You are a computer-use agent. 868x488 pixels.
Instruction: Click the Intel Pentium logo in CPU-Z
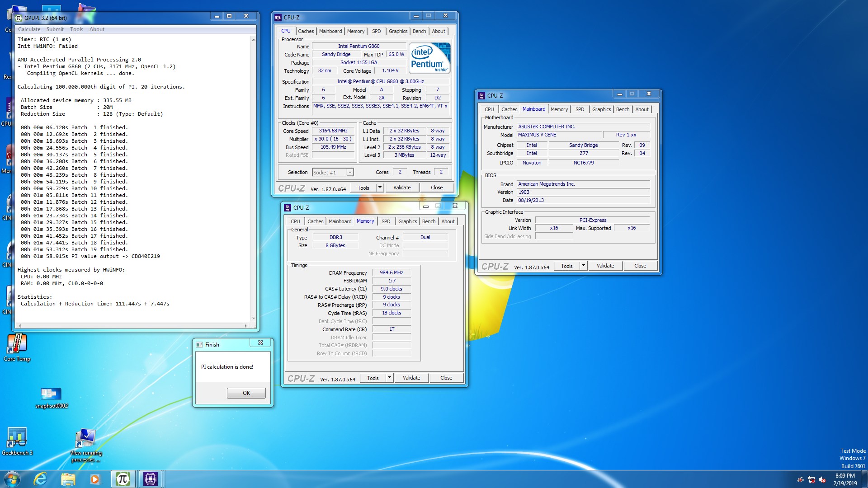[x=429, y=58]
